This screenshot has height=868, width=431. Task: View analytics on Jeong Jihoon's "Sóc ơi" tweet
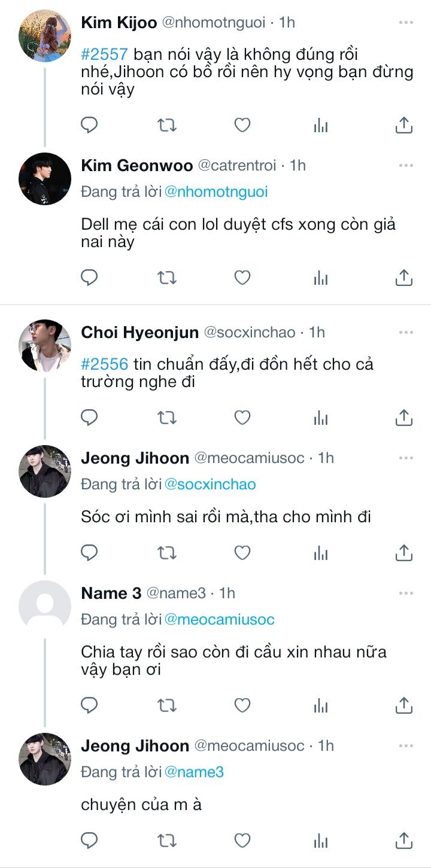pyautogui.click(x=321, y=552)
